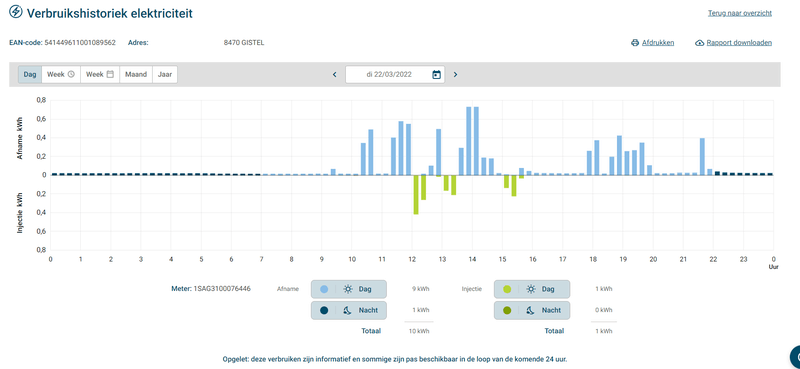The height and width of the screenshot is (369, 800).
Task: Toggle the Afname Nacht legend series
Action: (349, 310)
